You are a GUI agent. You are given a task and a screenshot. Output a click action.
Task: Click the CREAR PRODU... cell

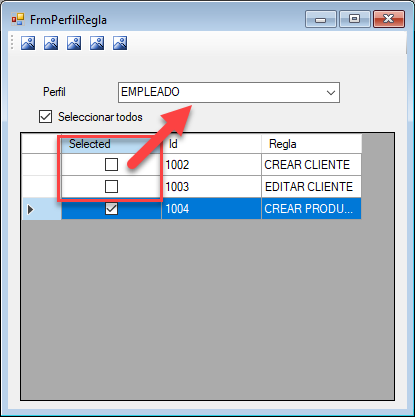pyautogui.click(x=312, y=209)
